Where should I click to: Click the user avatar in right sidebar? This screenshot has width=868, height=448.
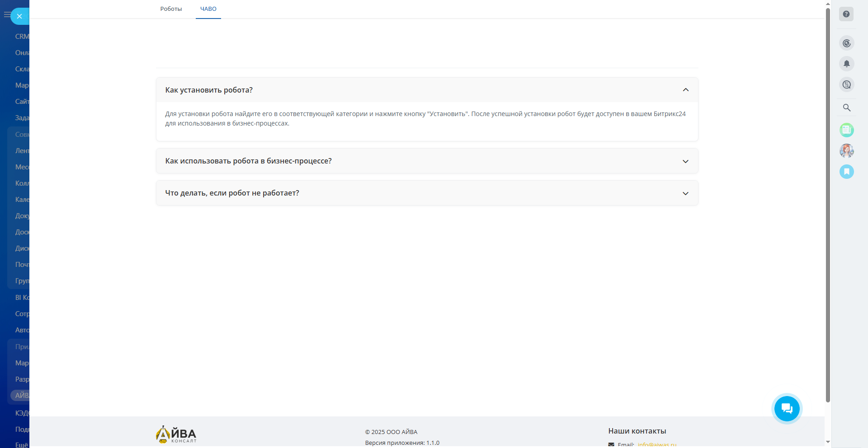click(x=847, y=151)
